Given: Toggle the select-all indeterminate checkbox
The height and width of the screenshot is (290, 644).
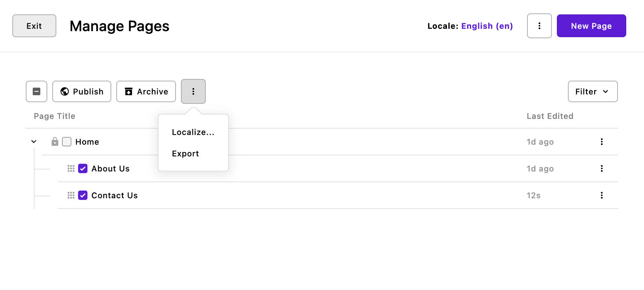Looking at the screenshot, I should coord(37,91).
